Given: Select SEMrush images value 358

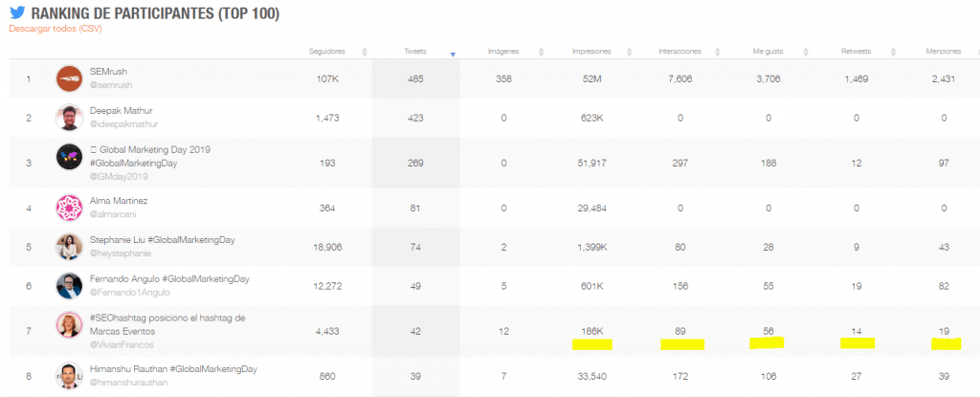Looking at the screenshot, I should [x=503, y=78].
